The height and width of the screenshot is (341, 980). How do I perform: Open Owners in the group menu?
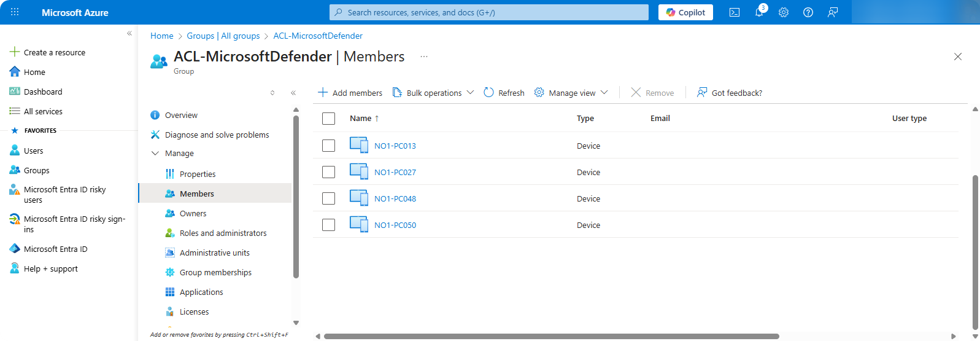point(193,213)
